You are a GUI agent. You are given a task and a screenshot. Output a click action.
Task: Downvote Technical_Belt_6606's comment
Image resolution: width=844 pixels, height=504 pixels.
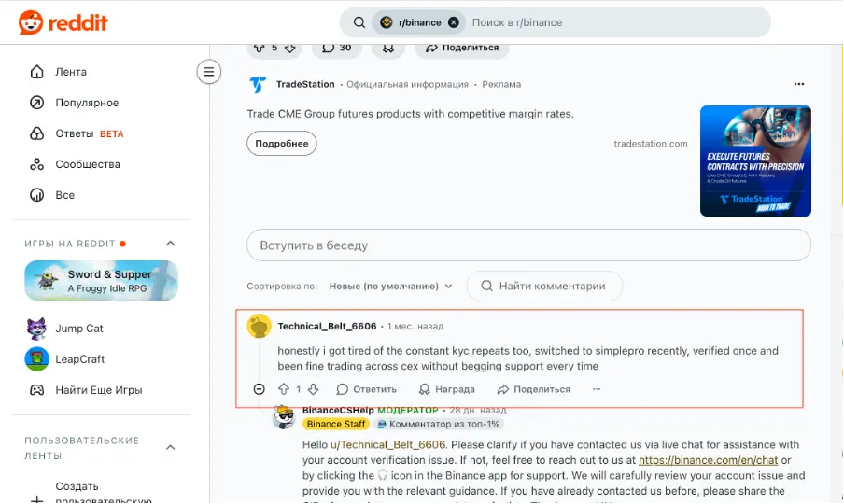(314, 389)
